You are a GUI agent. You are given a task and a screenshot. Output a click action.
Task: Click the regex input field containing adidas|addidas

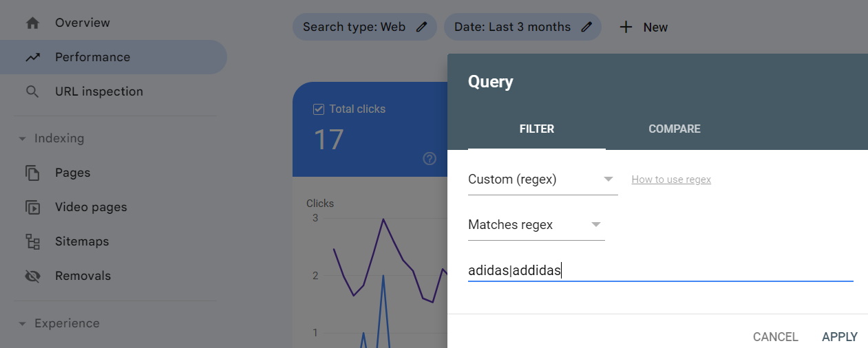coord(661,270)
